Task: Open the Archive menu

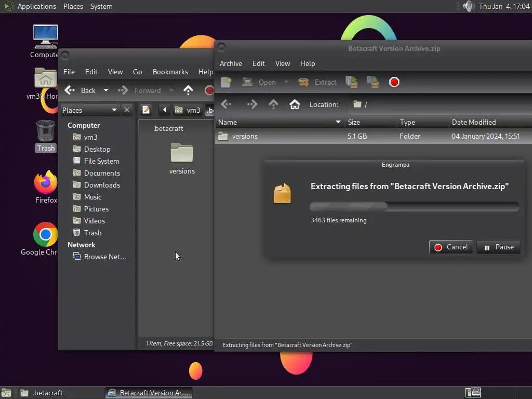Action: [x=231, y=63]
